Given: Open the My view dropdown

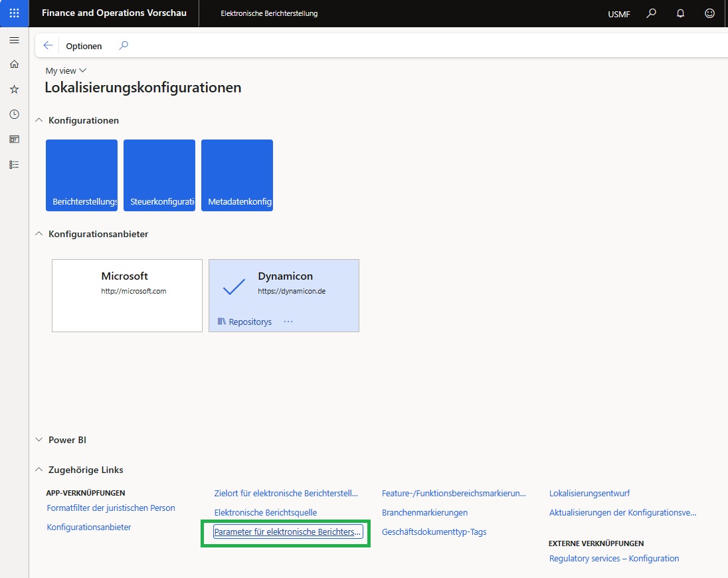Looking at the screenshot, I should pyautogui.click(x=66, y=71).
